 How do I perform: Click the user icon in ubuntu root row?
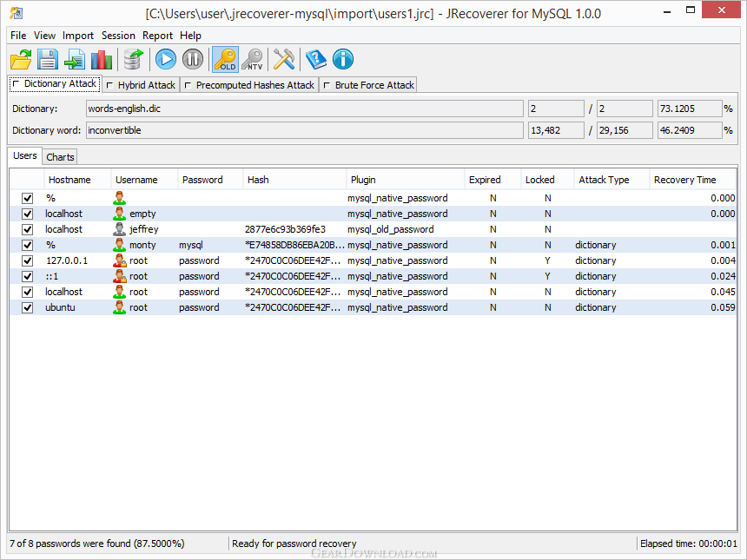tap(119, 307)
